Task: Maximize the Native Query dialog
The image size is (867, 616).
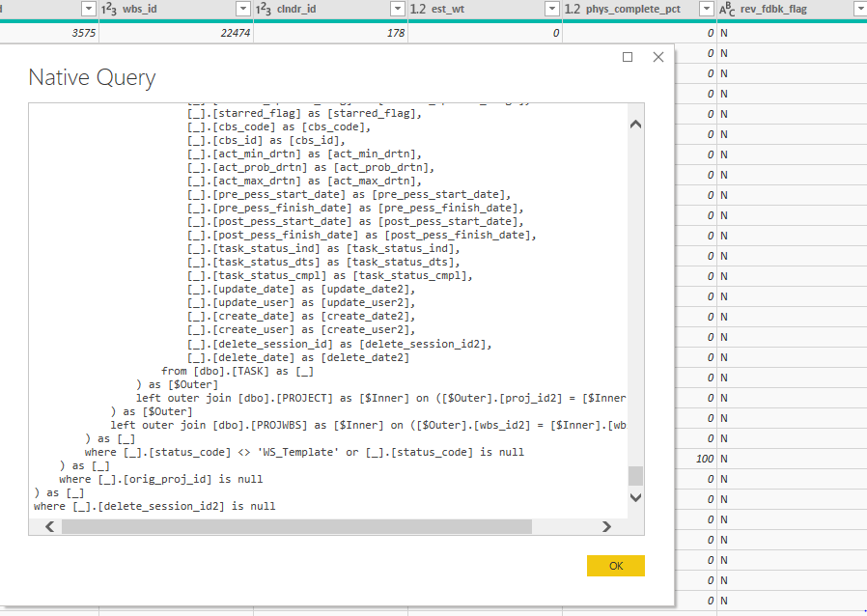Action: coord(628,57)
